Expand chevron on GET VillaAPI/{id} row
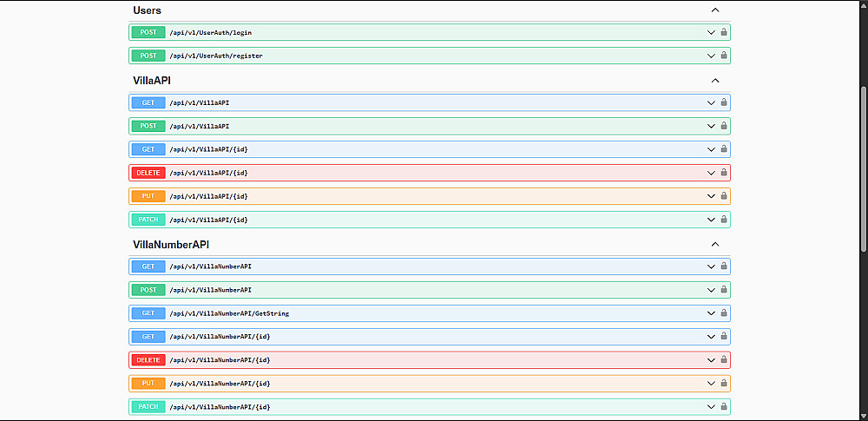868x421 pixels. point(712,149)
